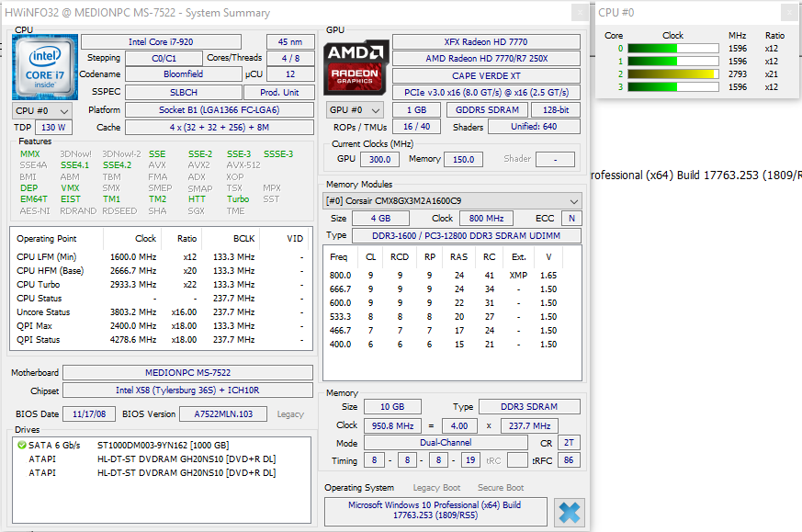Click the 128-bit bus width field
This screenshot has height=532, width=802.
pos(556,110)
